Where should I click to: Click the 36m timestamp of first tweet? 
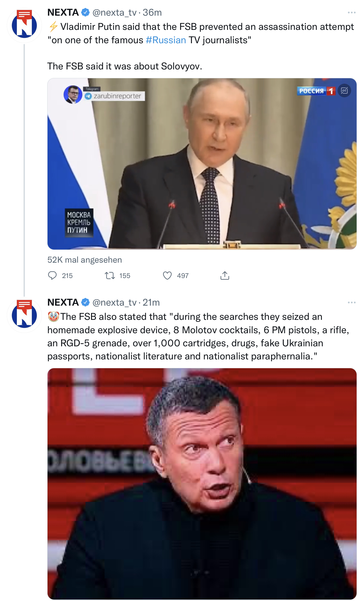[x=152, y=13]
